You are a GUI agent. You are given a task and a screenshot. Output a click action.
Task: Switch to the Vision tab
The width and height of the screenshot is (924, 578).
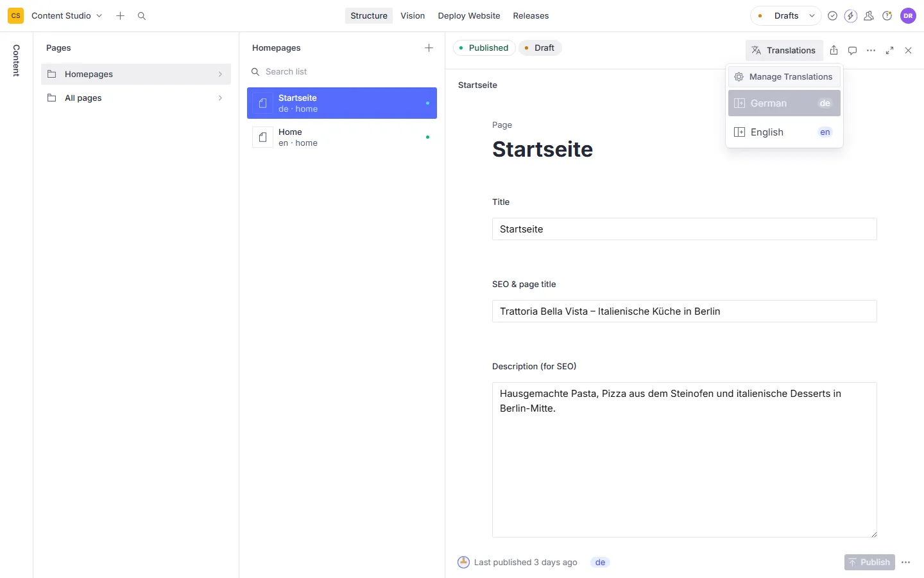click(413, 15)
